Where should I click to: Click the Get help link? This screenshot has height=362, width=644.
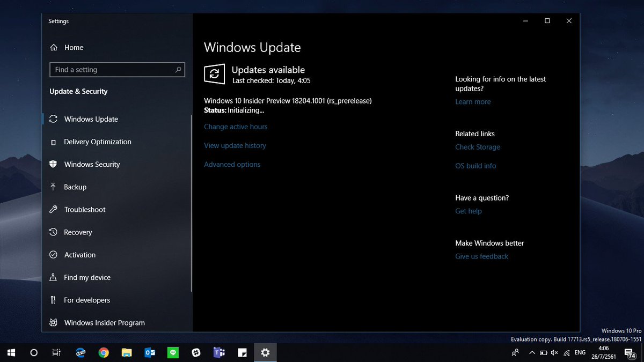tap(469, 211)
